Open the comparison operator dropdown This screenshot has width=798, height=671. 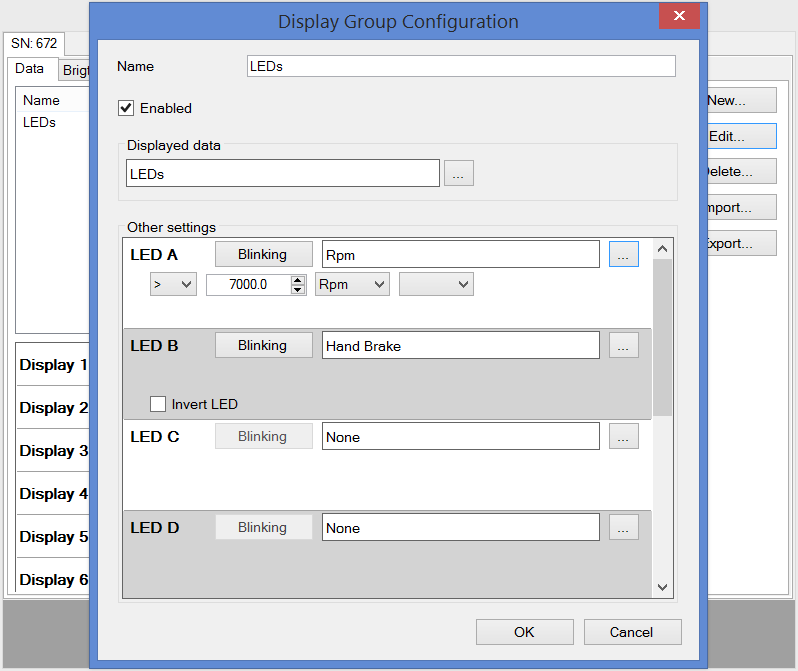coord(173,285)
